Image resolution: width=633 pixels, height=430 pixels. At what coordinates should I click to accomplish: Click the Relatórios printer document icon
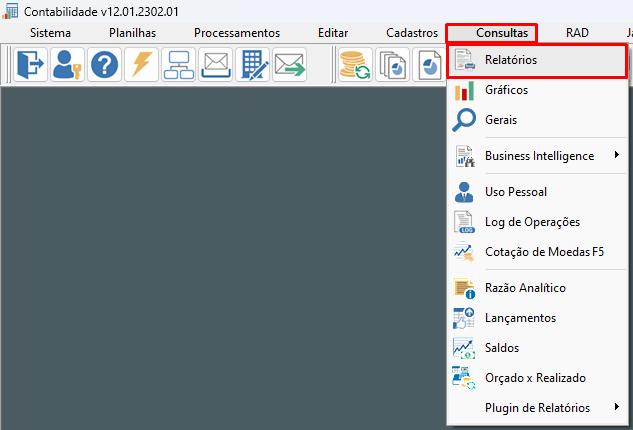pos(464,60)
